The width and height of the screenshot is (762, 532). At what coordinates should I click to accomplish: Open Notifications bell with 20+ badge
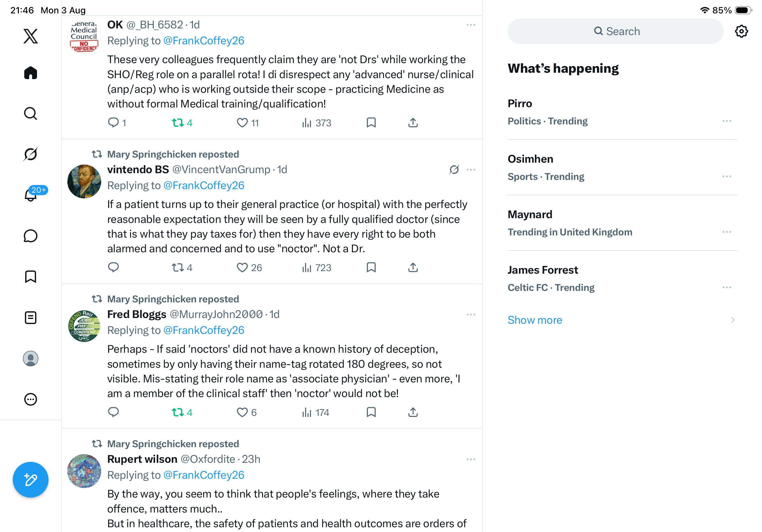31,195
